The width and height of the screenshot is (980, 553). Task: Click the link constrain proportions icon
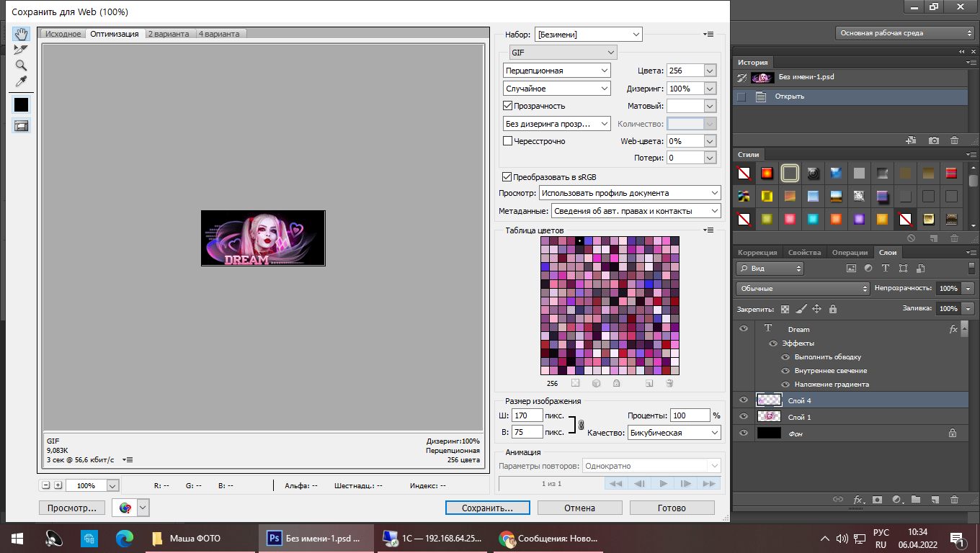point(581,425)
